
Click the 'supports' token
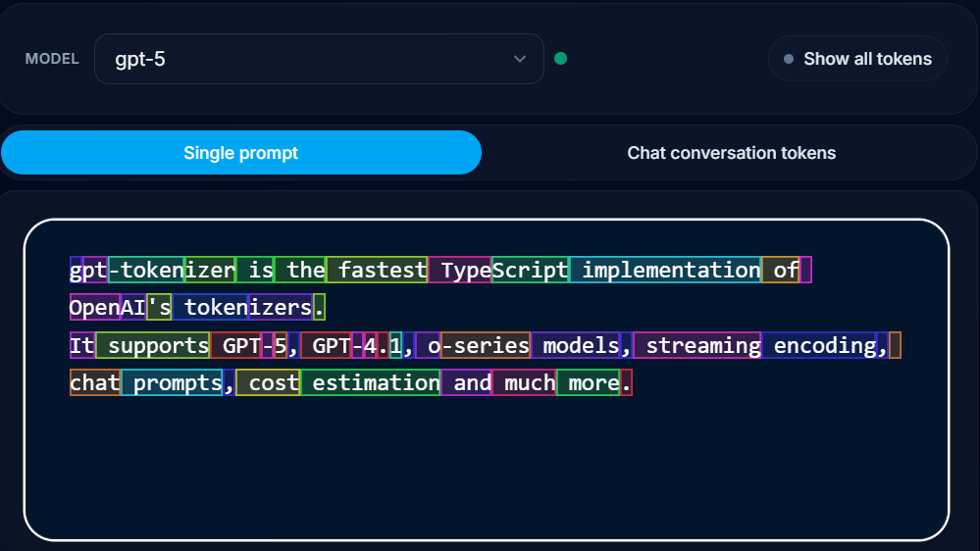[x=153, y=345]
